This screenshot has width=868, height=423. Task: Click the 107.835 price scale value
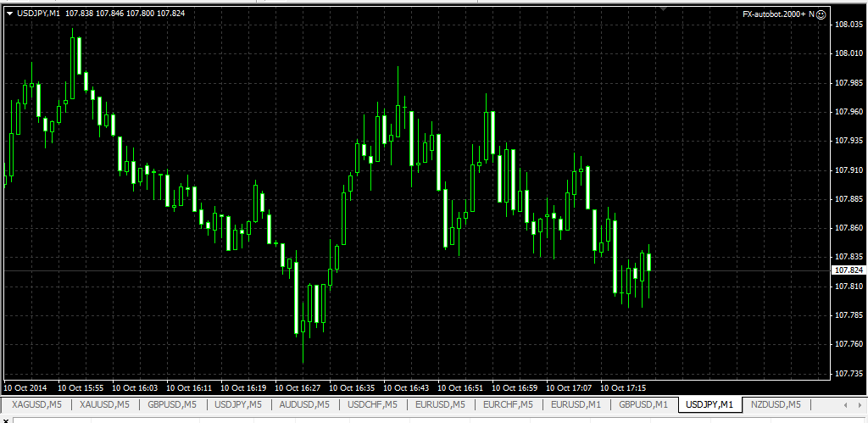[x=849, y=257]
